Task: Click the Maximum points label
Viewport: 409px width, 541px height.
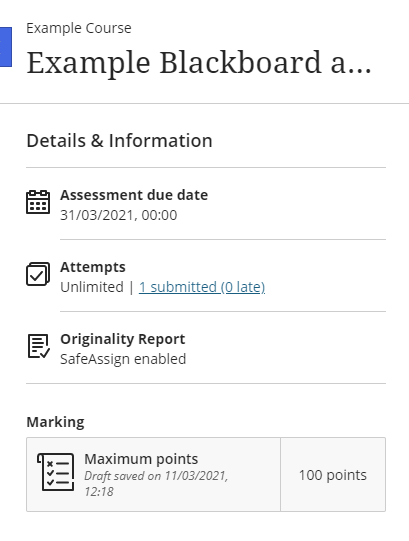Action: [x=141, y=459]
